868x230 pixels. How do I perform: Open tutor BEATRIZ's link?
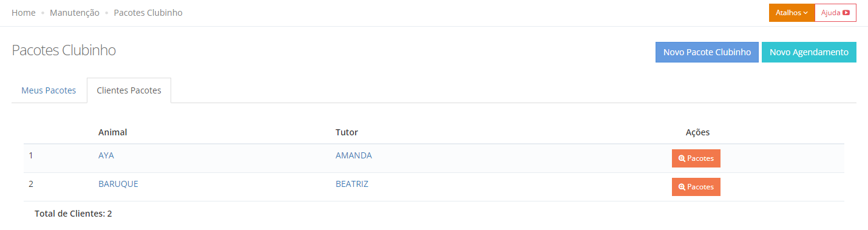click(352, 184)
